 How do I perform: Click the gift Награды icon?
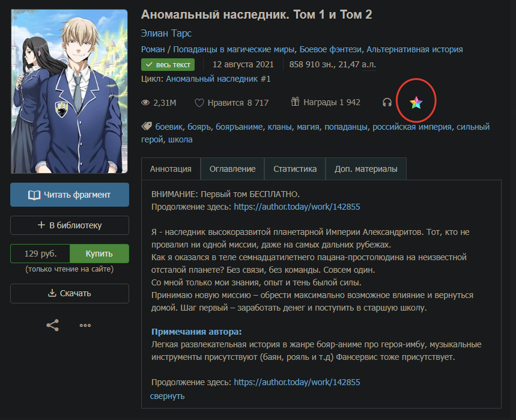pyautogui.click(x=295, y=102)
